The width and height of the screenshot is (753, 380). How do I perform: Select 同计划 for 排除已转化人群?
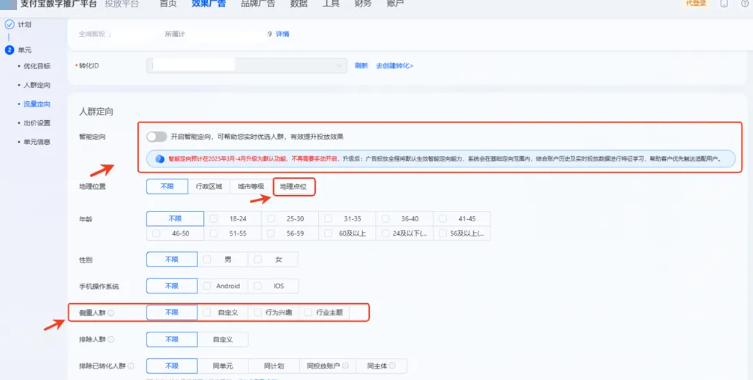pyautogui.click(x=274, y=366)
